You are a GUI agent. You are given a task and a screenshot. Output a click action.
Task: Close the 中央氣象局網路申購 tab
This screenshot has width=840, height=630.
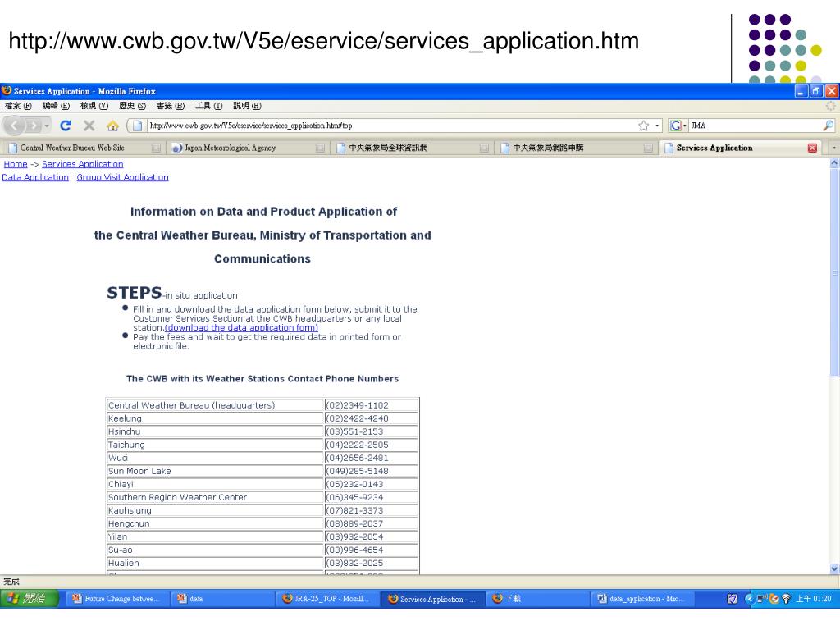[648, 148]
